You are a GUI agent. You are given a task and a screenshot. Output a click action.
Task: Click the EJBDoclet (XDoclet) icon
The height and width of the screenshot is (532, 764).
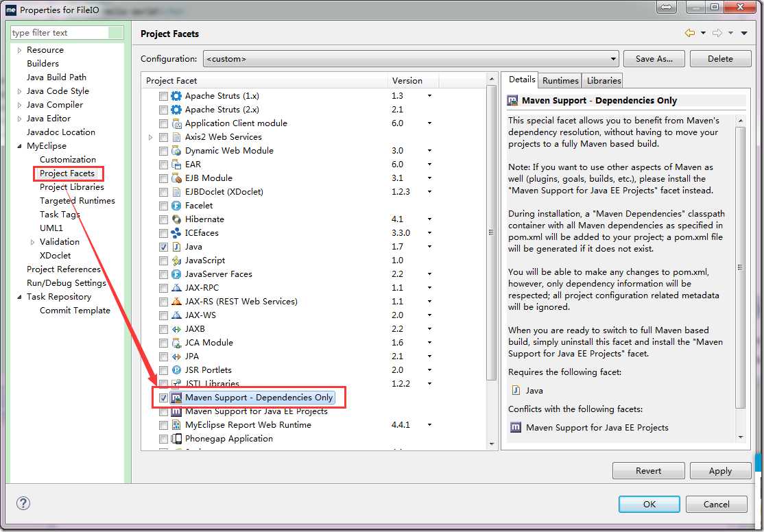pyautogui.click(x=176, y=192)
